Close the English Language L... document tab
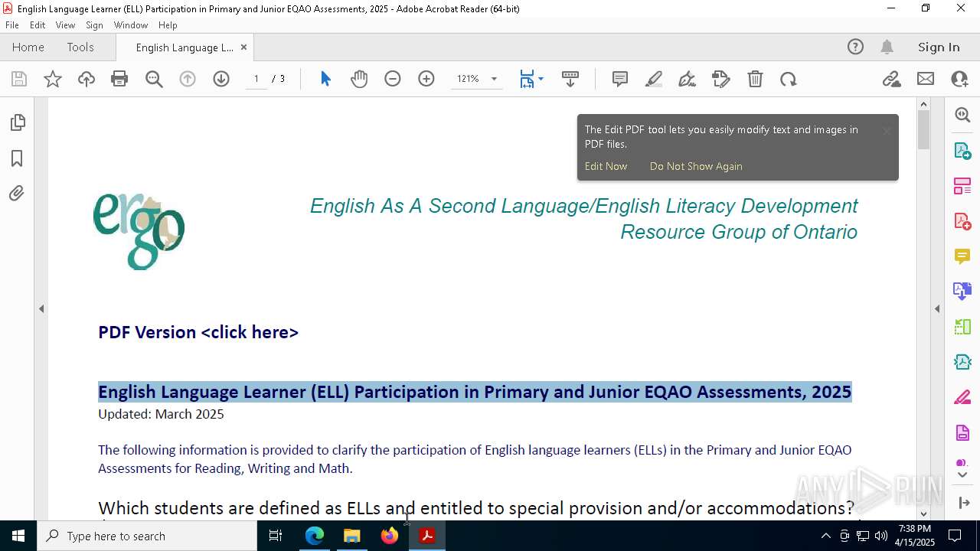This screenshot has width=980, height=551. tap(243, 47)
